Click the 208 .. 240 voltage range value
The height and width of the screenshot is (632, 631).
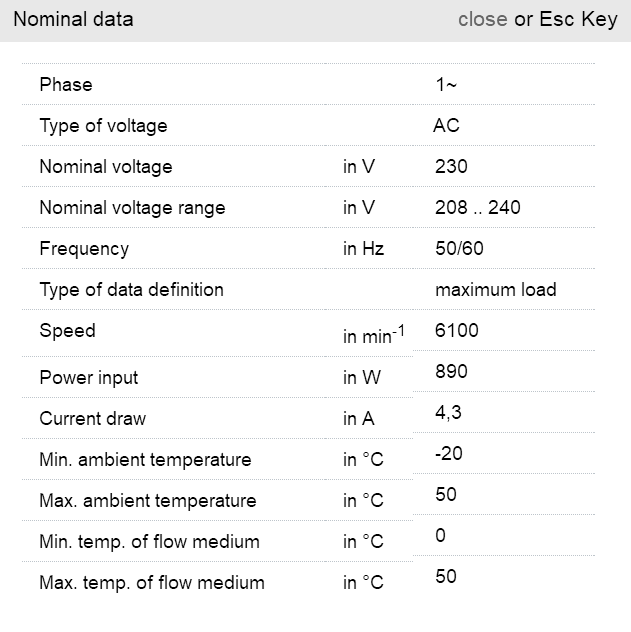(478, 208)
